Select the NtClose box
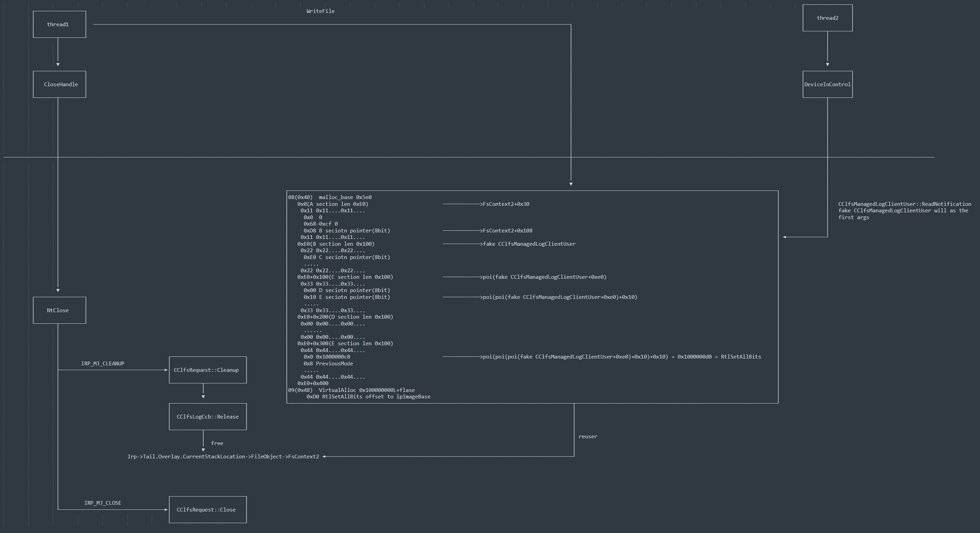 [x=59, y=310]
